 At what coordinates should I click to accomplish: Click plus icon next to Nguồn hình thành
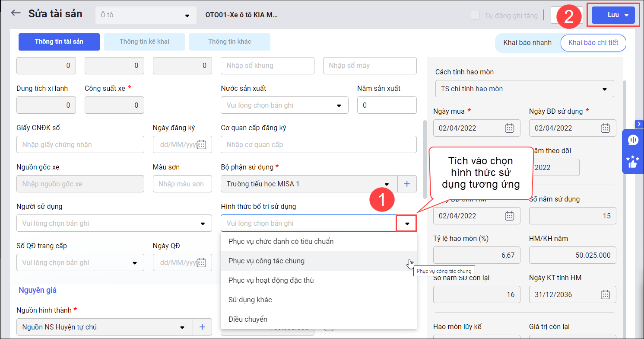202,327
